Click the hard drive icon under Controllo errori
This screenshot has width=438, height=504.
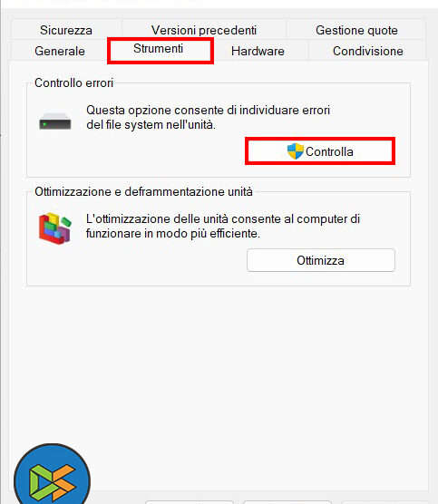[55, 121]
